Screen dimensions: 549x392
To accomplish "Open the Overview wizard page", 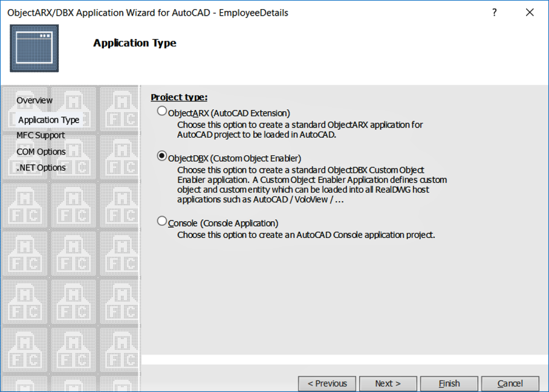I will [x=34, y=100].
